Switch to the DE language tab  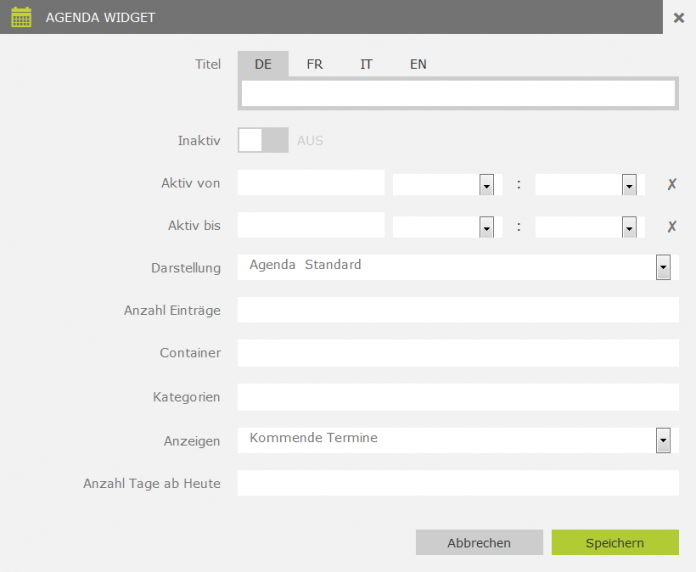pyautogui.click(x=263, y=64)
